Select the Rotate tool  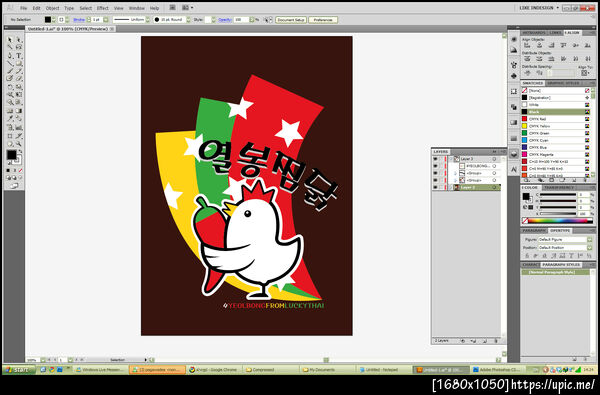(10, 87)
